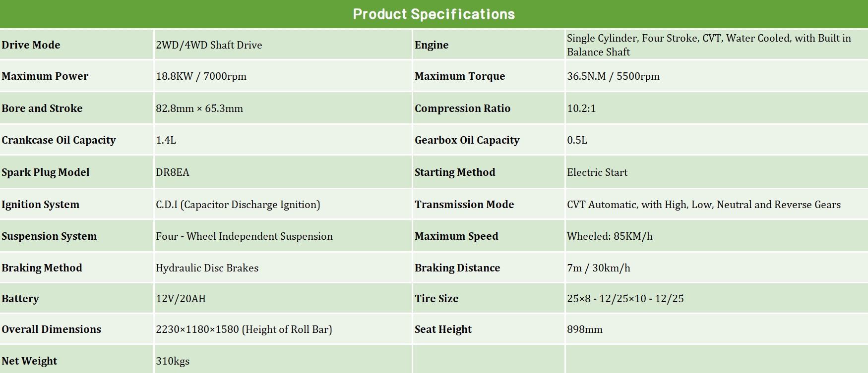This screenshot has height=373, width=868.
Task: Select the Hydraulic Disc Brakes value
Action: (207, 268)
